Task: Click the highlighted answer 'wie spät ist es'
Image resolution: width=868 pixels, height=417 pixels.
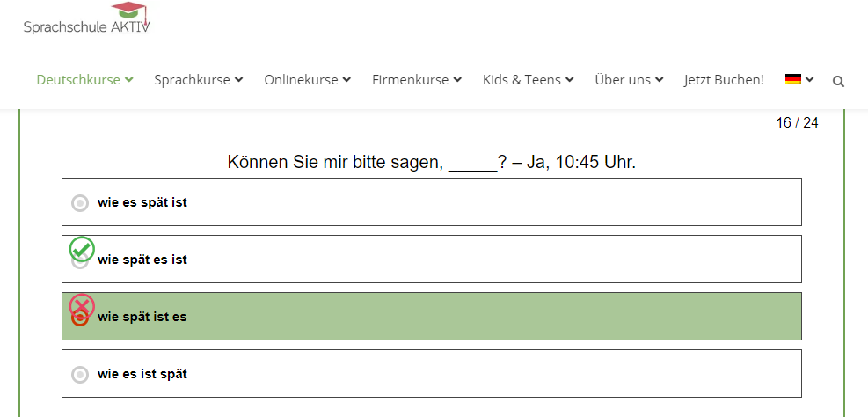Action: (432, 316)
